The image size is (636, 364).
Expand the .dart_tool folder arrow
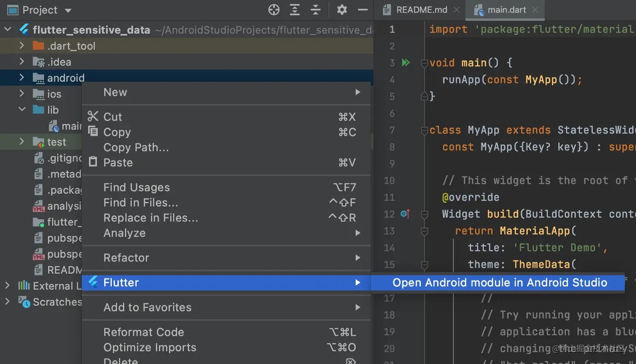click(x=22, y=46)
